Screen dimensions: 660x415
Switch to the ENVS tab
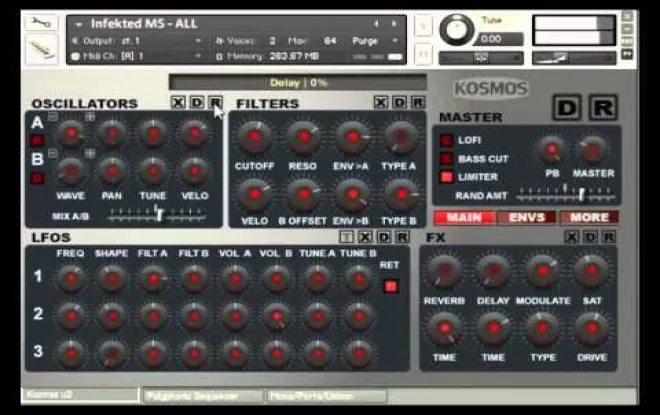point(527,217)
